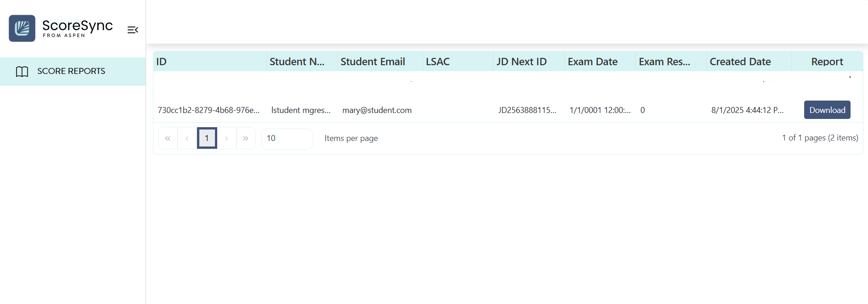868x304 pixels.
Task: Advance to the next page arrow
Action: coord(226,138)
